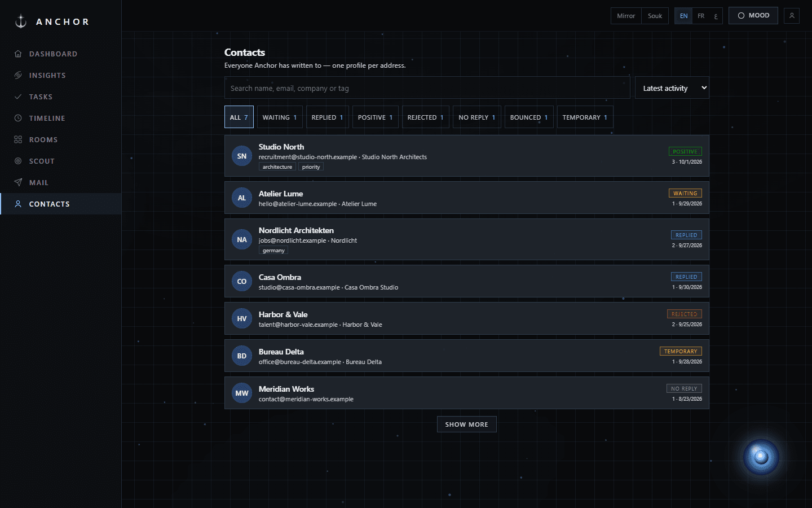Click the germany tag on Nordlicht Architekten
812x508 pixels.
273,251
